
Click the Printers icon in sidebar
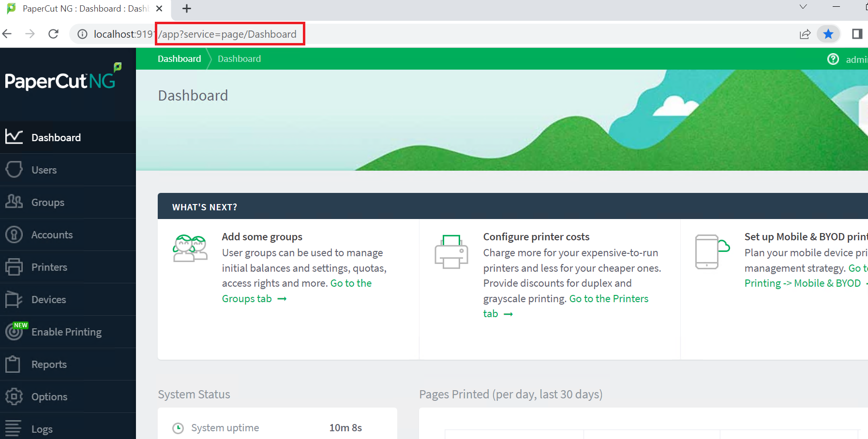14,267
